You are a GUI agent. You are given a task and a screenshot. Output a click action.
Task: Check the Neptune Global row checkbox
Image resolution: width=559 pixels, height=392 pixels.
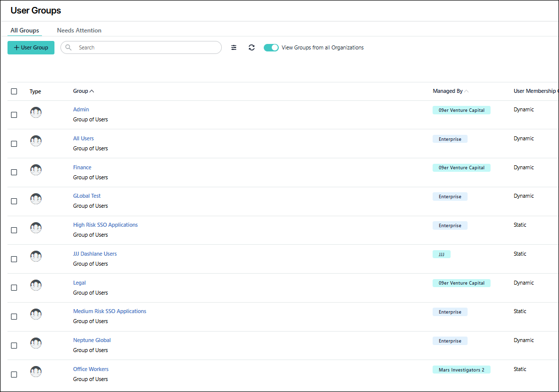coord(14,346)
